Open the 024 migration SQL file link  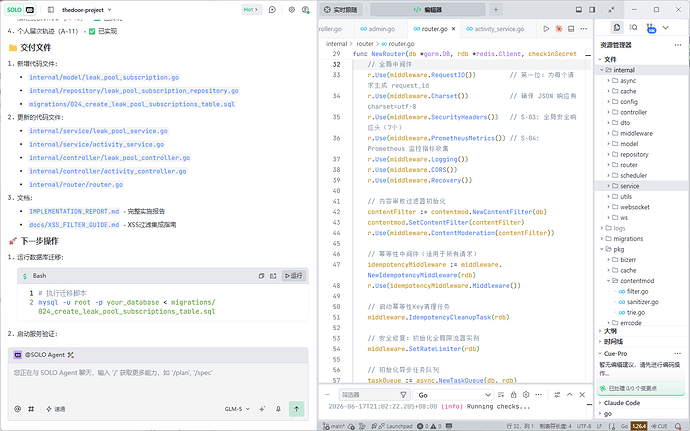(x=132, y=104)
